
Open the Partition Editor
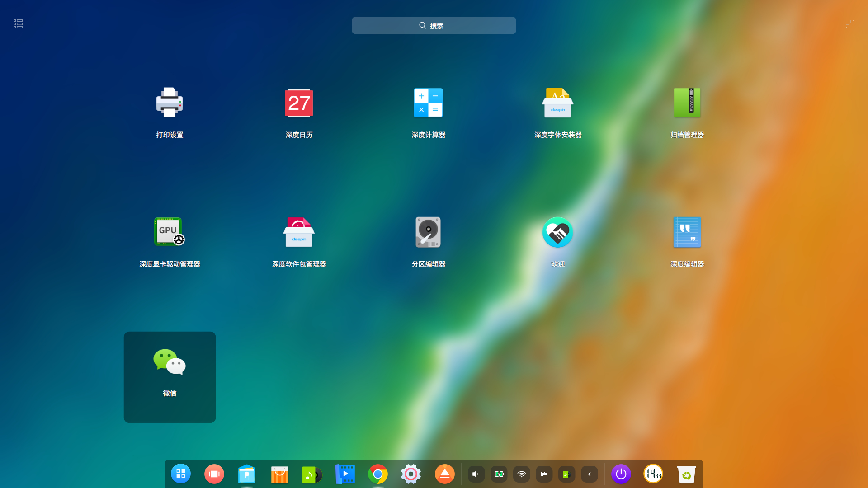click(428, 232)
